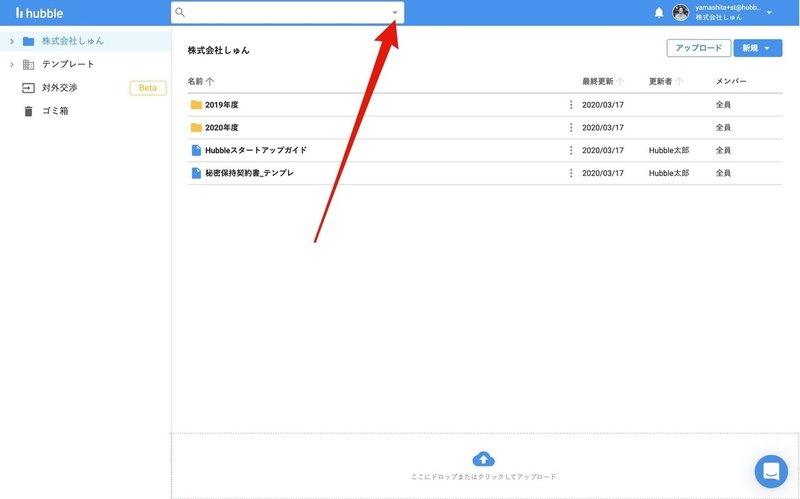The image size is (800, 499).
Task: Open the 2019年度 folder
Action: (x=221, y=105)
